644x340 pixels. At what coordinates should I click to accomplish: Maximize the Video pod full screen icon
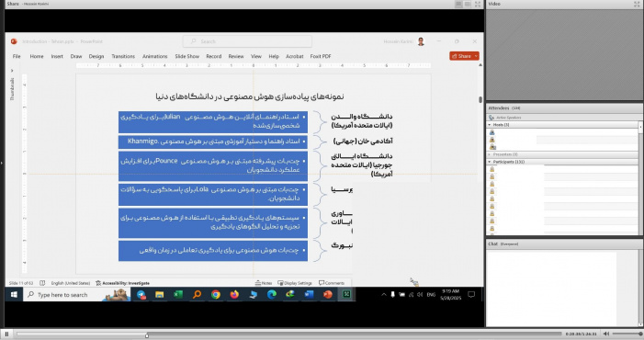pos(637,4)
